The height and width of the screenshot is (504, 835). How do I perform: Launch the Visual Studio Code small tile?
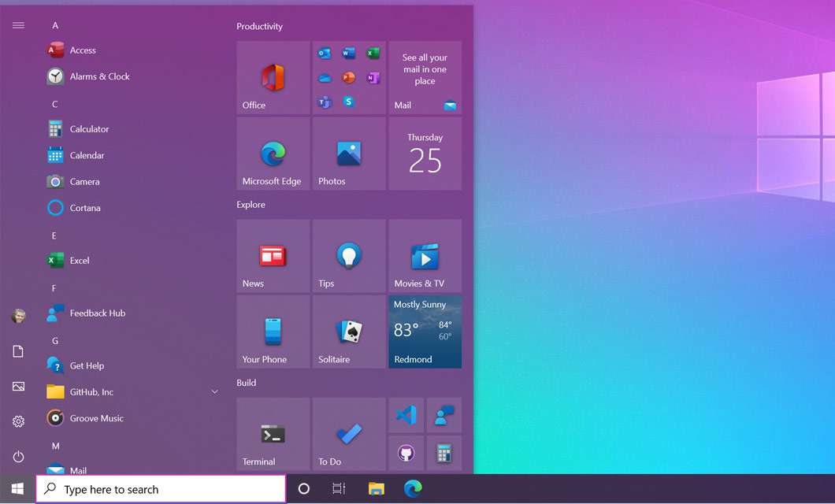pyautogui.click(x=406, y=415)
